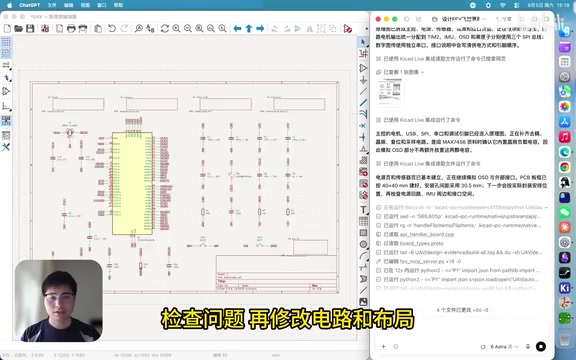Screen dimensions: 576x360
Task: Open Find and Replace in toolbar
Action: tap(150, 28)
